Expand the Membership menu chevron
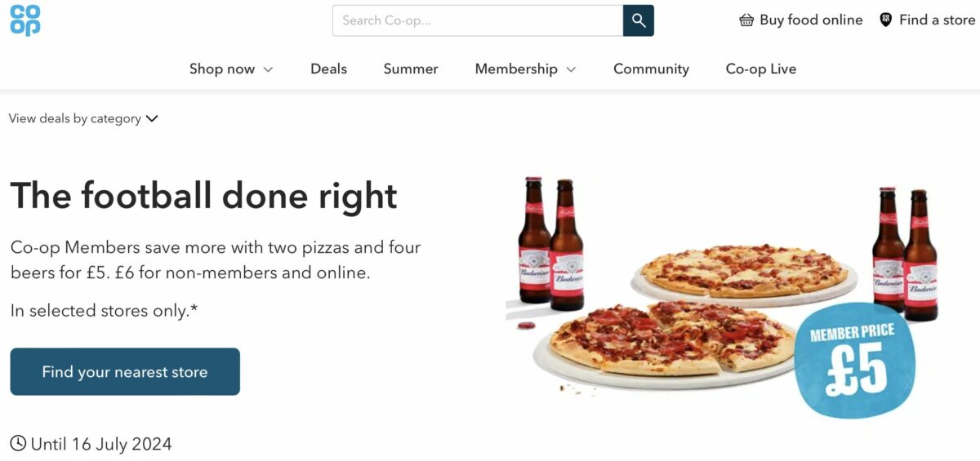980x461 pixels. (x=571, y=69)
